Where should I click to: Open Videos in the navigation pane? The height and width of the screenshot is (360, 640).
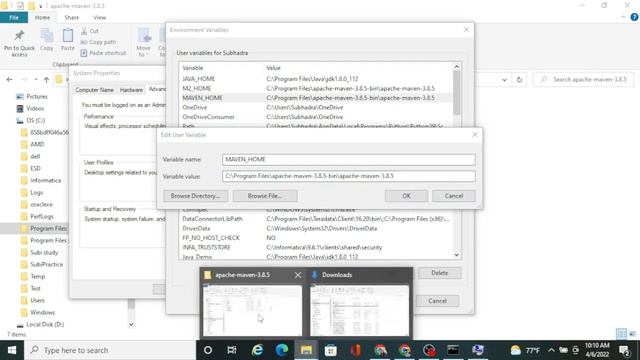35,109
